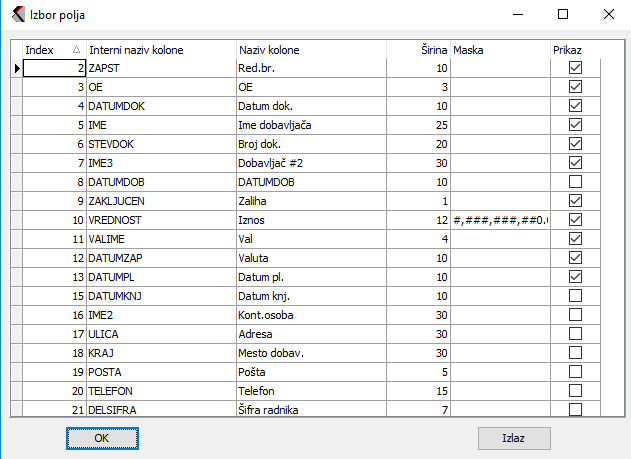Click the Izlaz button
This screenshot has width=631, height=459.
[x=514, y=438]
